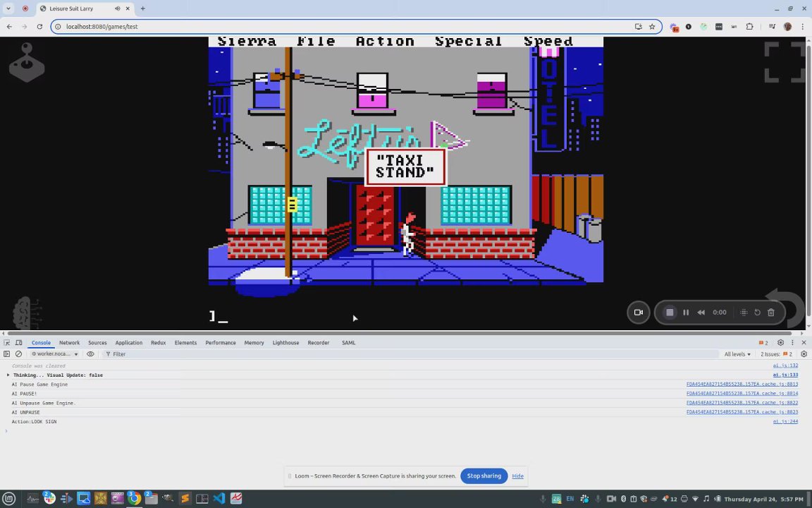This screenshot has width=812, height=508.
Task: Switch to the Console tab
Action: [x=41, y=343]
